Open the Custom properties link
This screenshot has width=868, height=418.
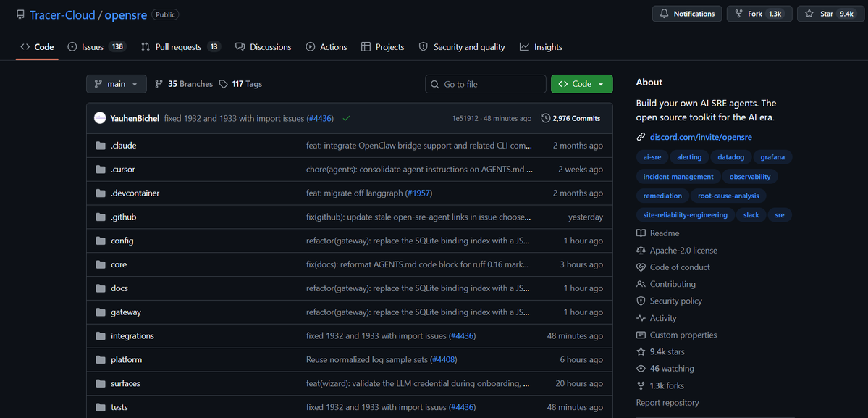click(676, 335)
